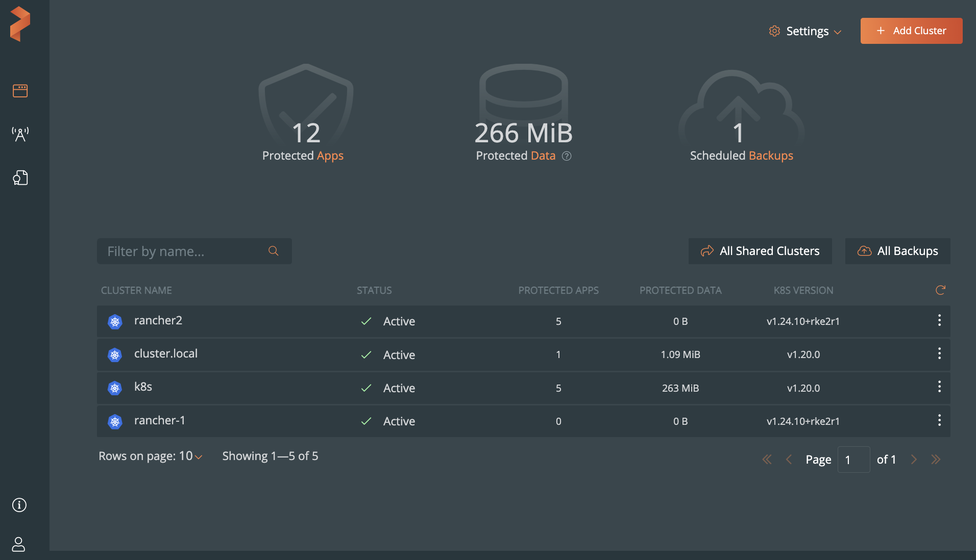Screen dimensions: 976x560
Task: Open the rancher-1 cluster
Action: coord(159,421)
